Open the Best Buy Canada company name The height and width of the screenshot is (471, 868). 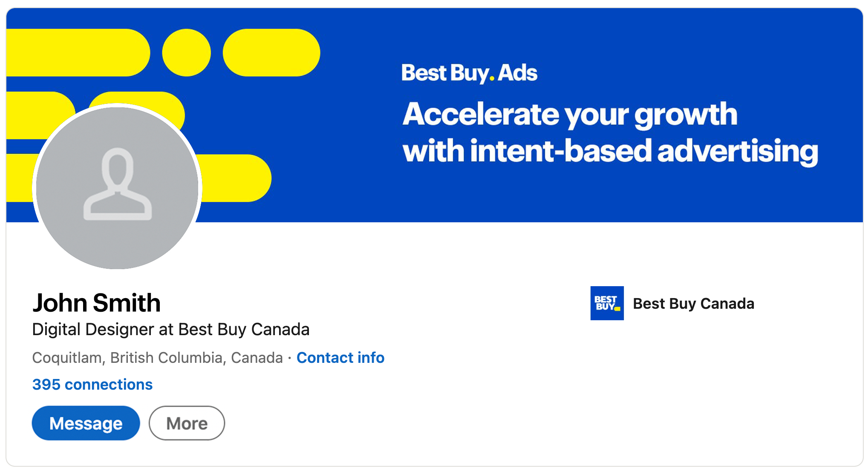[x=693, y=304]
